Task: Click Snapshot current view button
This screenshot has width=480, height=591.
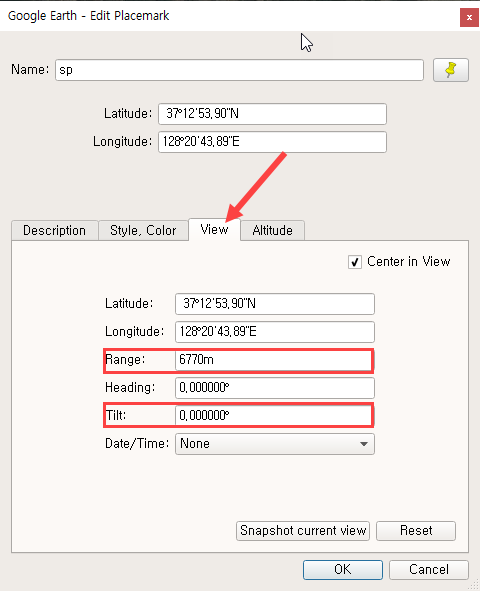Action: pos(303,531)
